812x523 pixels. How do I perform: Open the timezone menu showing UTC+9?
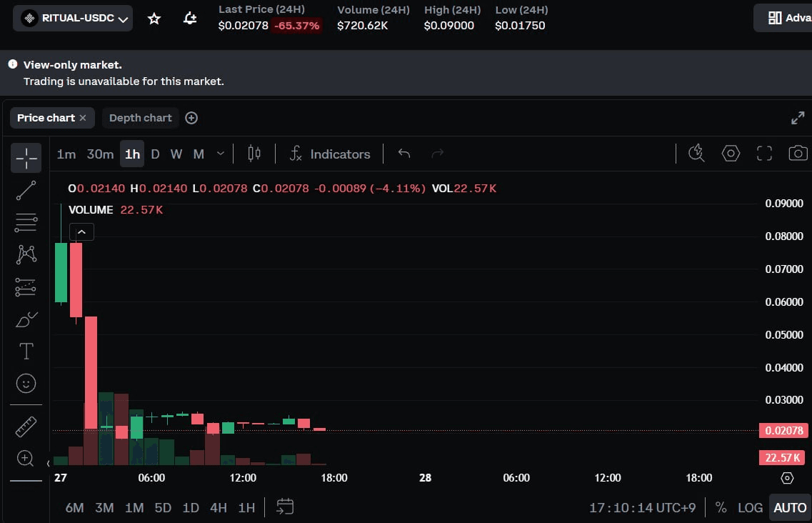[642, 507]
